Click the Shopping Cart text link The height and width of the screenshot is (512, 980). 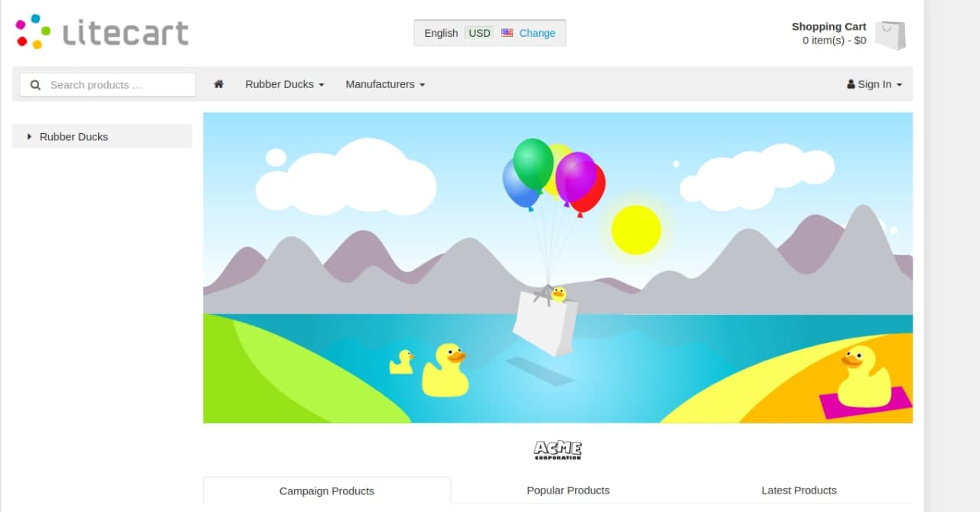click(829, 26)
